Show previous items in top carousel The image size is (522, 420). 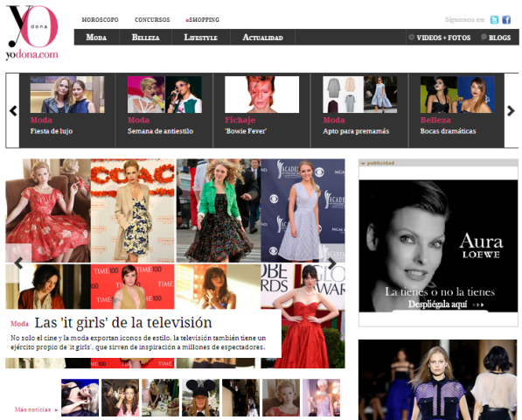[13, 110]
